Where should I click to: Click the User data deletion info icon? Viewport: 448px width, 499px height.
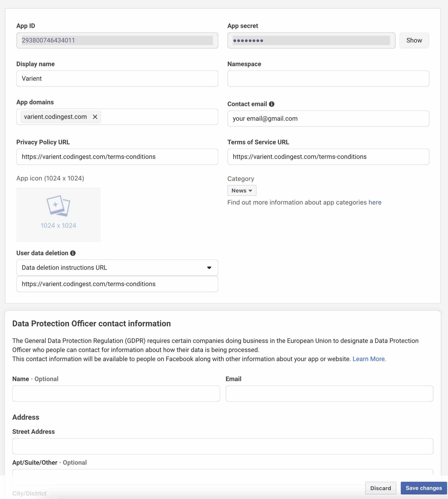point(73,253)
